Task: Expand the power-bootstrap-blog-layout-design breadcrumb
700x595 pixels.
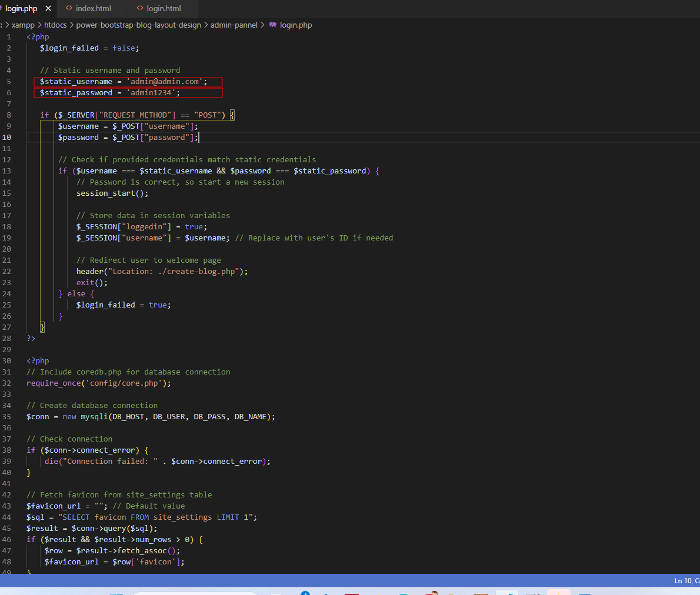Action: tap(138, 25)
